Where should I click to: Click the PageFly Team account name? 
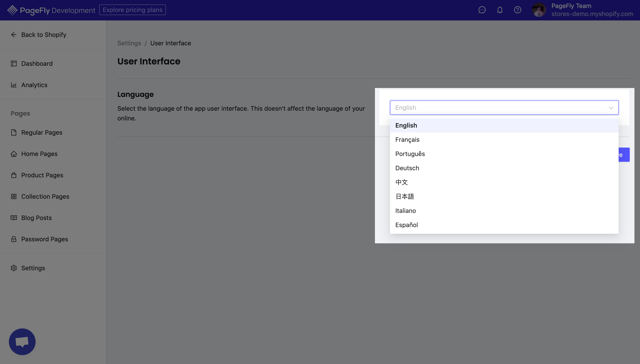pyautogui.click(x=571, y=6)
